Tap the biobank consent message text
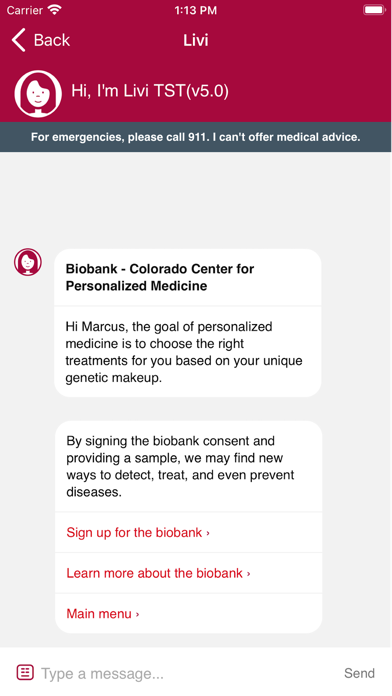 180,466
